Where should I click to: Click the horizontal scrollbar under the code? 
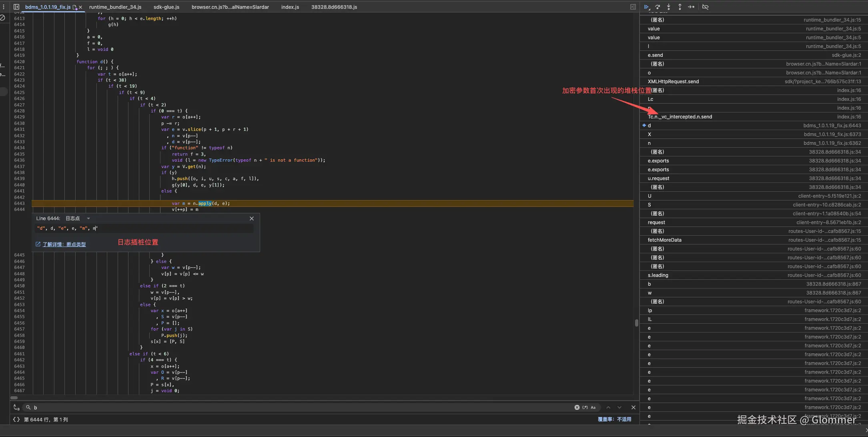coord(14,398)
